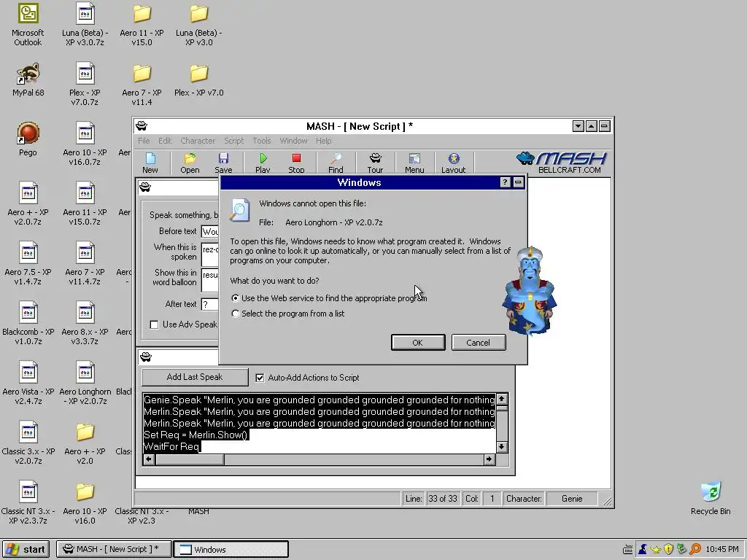Uncheck Auto-Add Actions to Script

point(260,378)
